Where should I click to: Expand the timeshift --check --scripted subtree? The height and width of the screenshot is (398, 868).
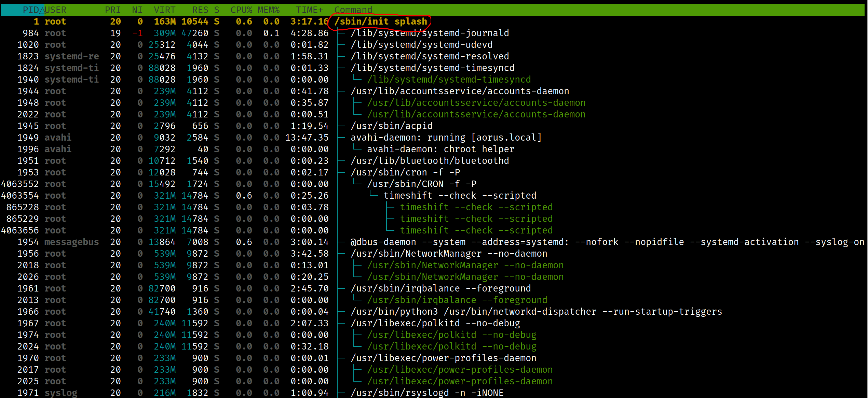[460, 195]
